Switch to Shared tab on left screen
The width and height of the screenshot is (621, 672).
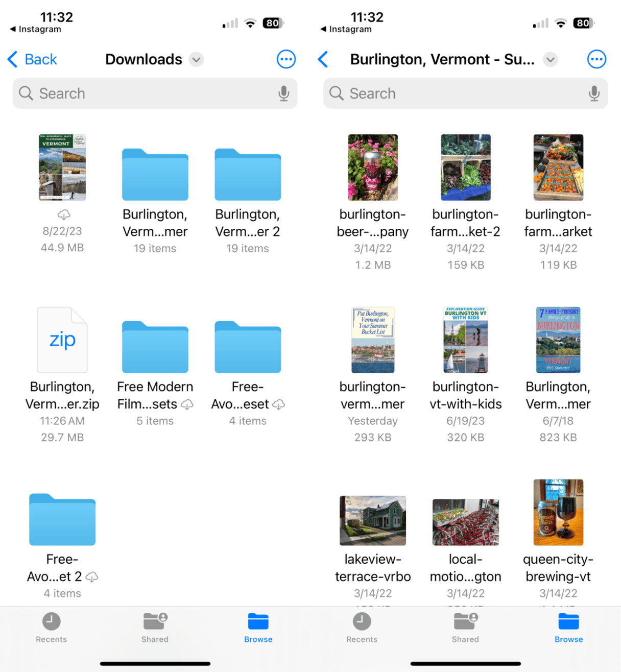[155, 628]
